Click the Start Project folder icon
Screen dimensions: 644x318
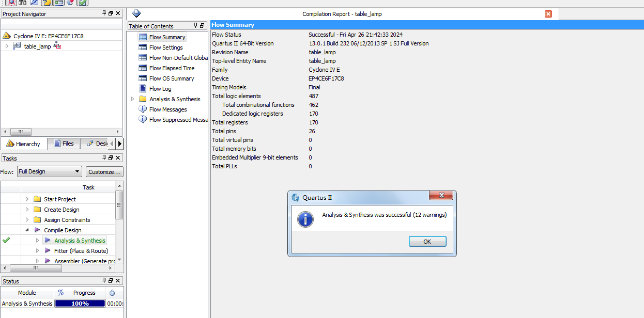37,199
